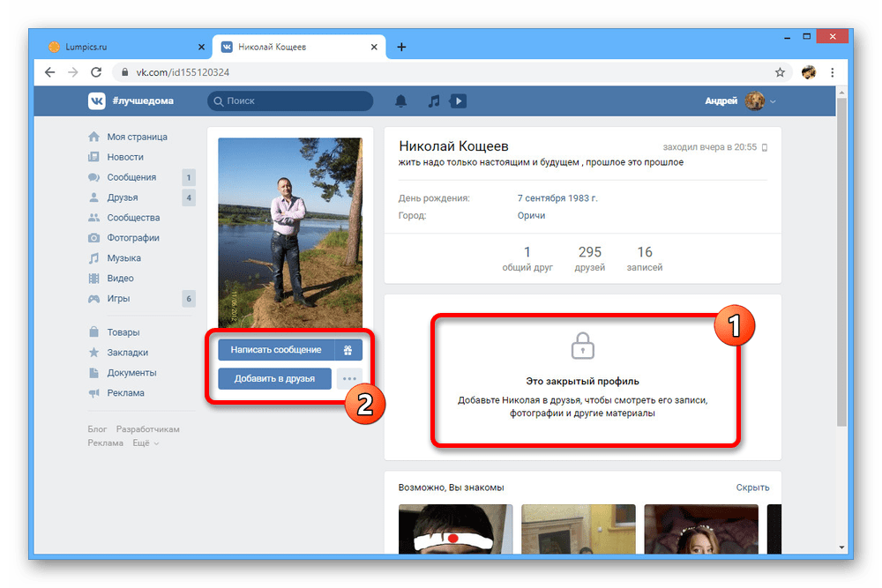Image resolution: width=882 pixels, height=588 pixels.
Task: Click Добавить в друзья button
Action: click(x=274, y=379)
